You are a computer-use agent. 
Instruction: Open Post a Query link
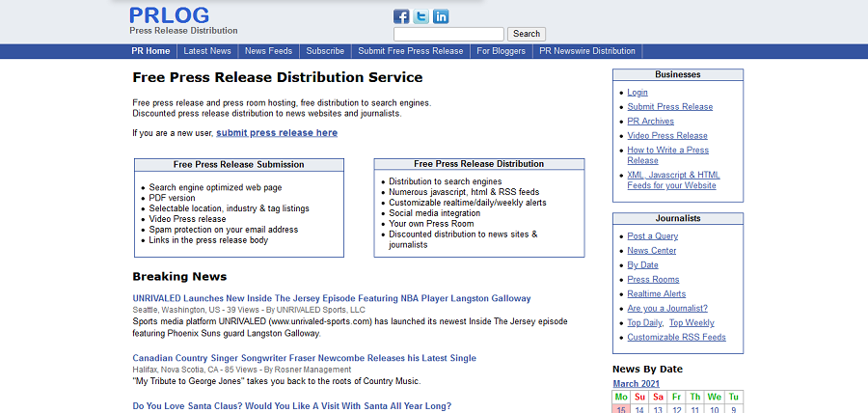(x=652, y=235)
